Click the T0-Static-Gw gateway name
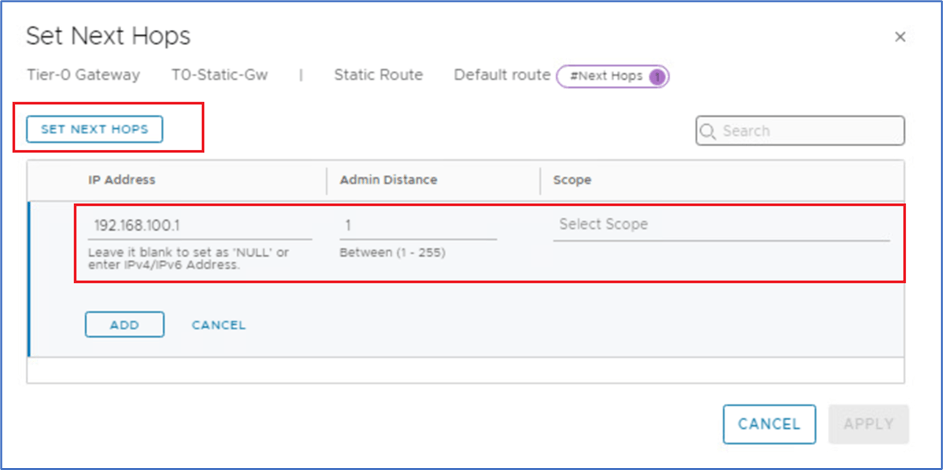Screen dimensions: 943x470 pos(220,75)
